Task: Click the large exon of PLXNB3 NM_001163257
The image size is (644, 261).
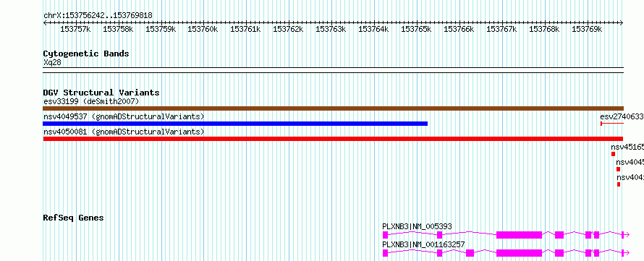Action: (519, 253)
